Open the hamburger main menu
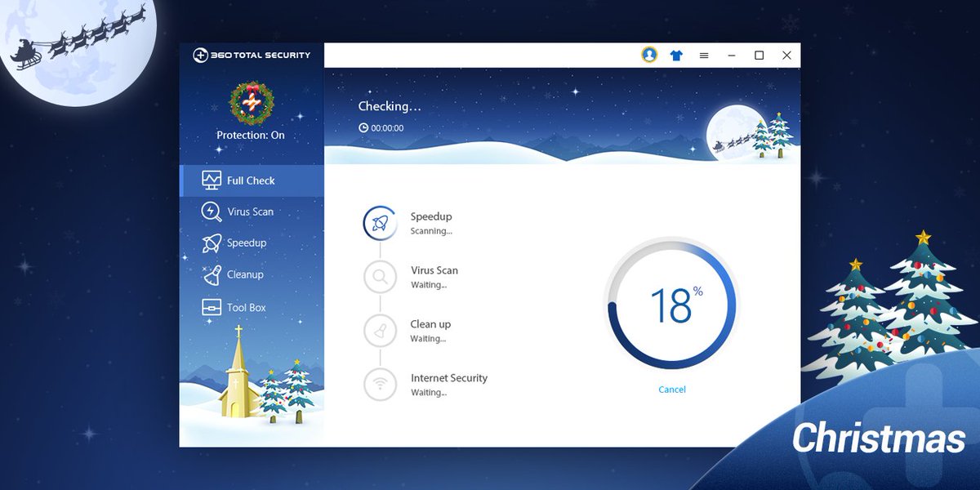This screenshot has height=490, width=980. 704,56
